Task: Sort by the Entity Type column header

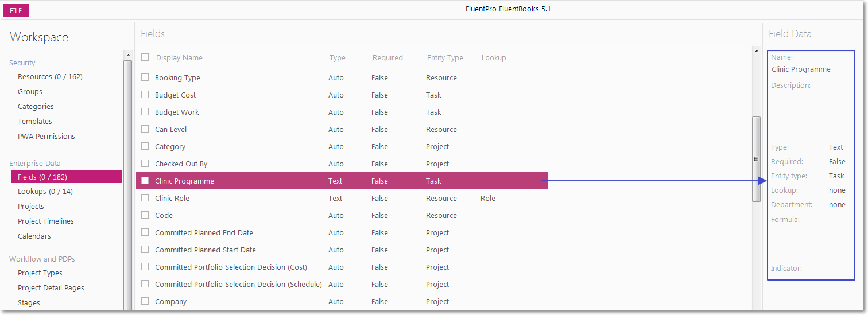Action: [445, 58]
